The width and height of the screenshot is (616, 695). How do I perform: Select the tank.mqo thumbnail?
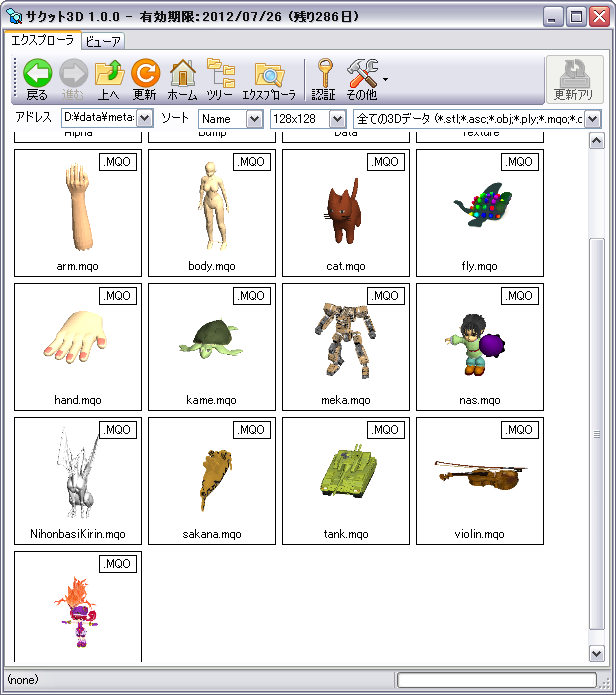tap(346, 481)
